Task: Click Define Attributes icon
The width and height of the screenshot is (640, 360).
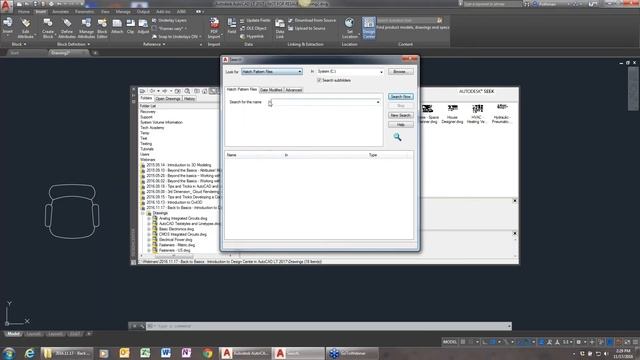Action: [x=67, y=28]
